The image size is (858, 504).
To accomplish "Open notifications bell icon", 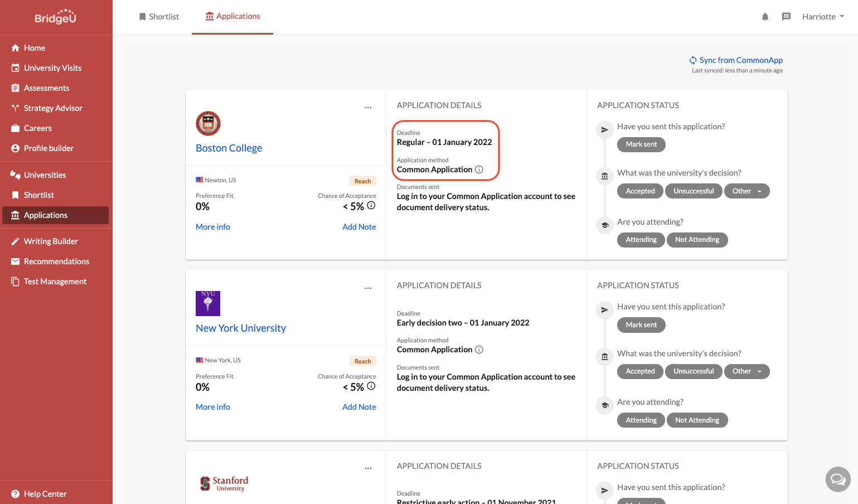I will coord(765,17).
